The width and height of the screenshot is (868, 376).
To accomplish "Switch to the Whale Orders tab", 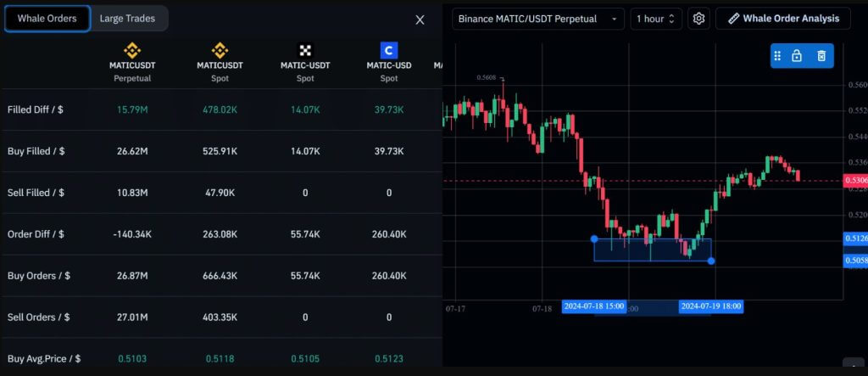I will tap(47, 19).
